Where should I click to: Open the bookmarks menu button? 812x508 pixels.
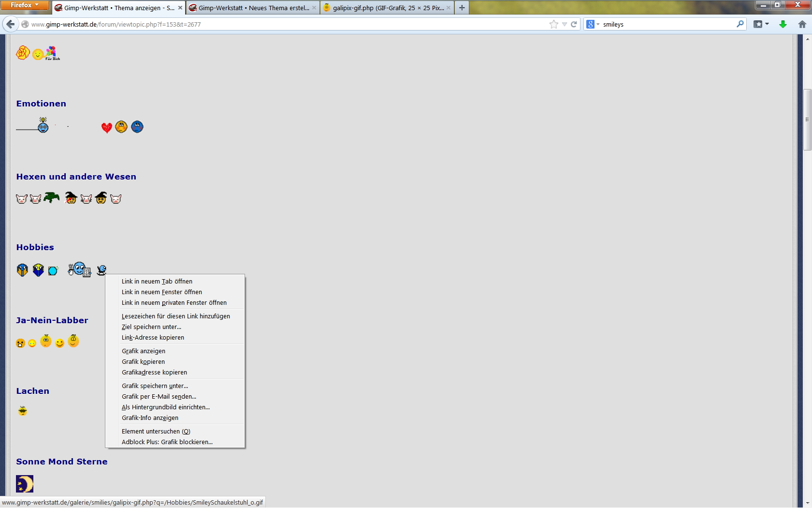click(x=761, y=24)
